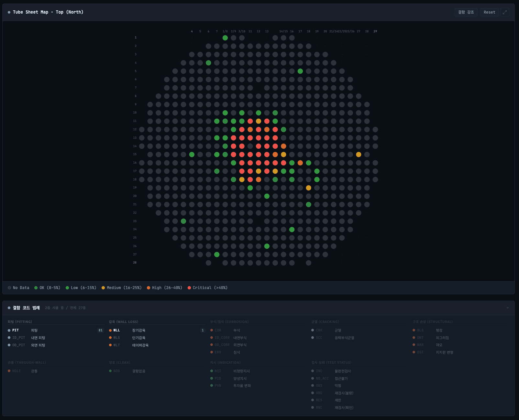Click the fullscreen expand icon
Viewport: 519px width, 420px height.
tap(504, 12)
